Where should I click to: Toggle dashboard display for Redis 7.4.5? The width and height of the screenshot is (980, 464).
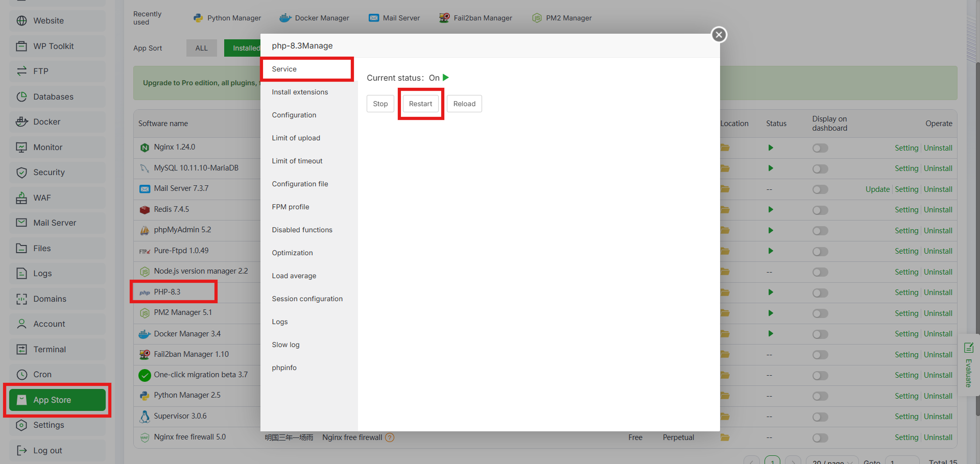[x=820, y=210]
